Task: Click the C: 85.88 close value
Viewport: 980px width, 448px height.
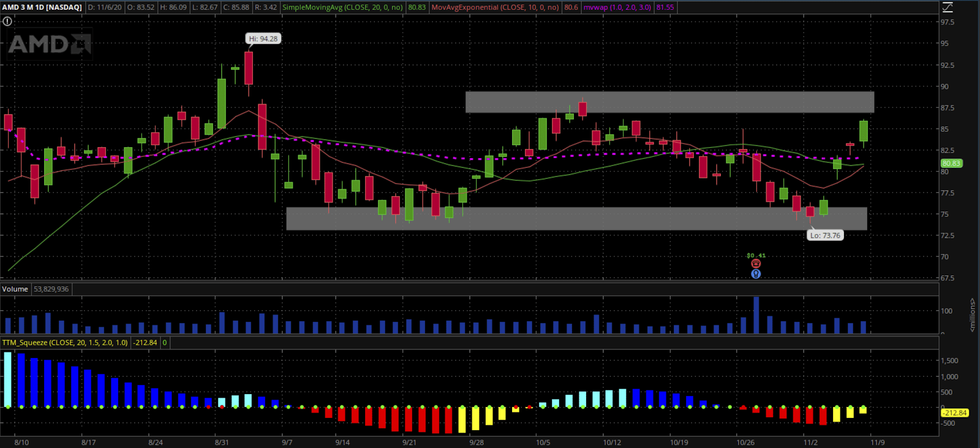Action: tap(236, 7)
